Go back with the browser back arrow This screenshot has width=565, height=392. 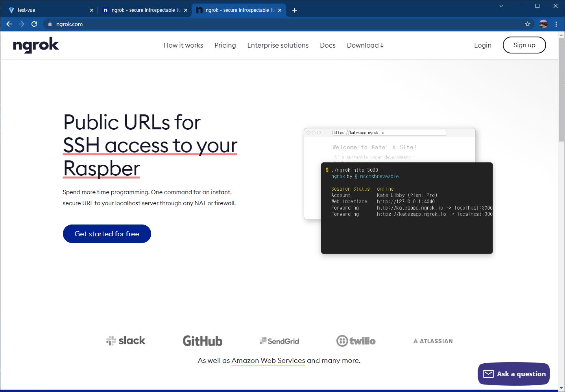9,24
